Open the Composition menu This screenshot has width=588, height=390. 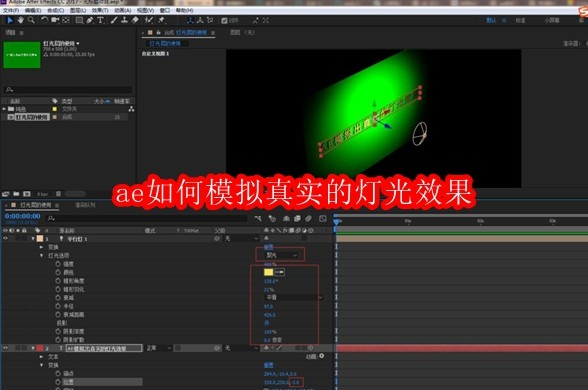coord(56,10)
